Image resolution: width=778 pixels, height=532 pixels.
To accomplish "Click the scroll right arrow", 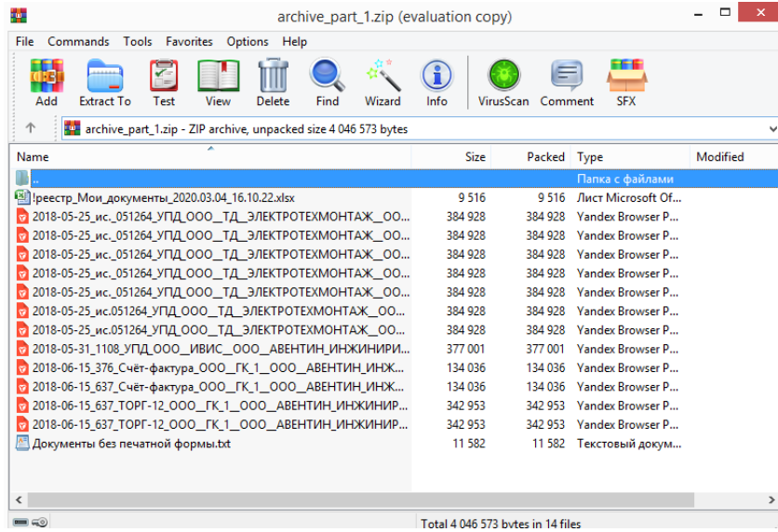I will (x=771, y=499).
